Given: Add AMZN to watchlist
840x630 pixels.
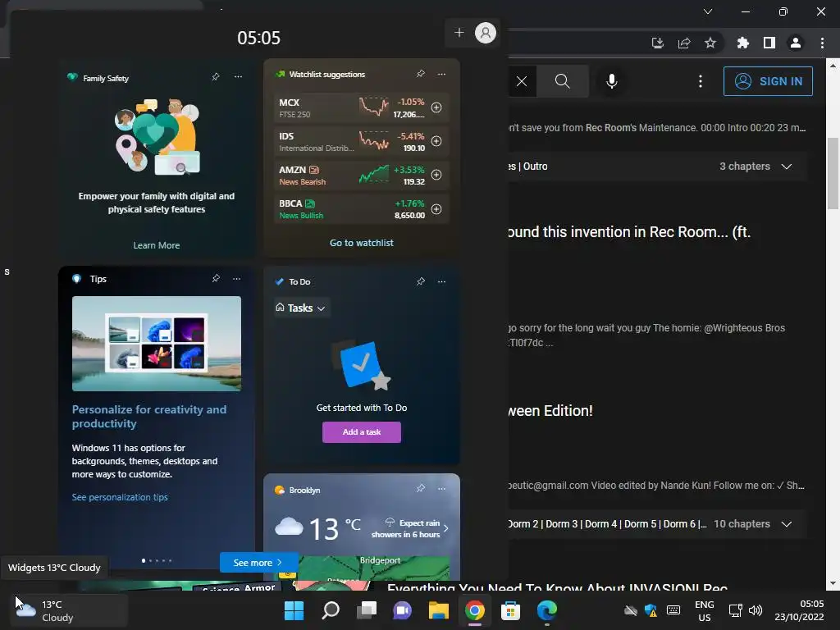Looking at the screenshot, I should click(x=436, y=175).
